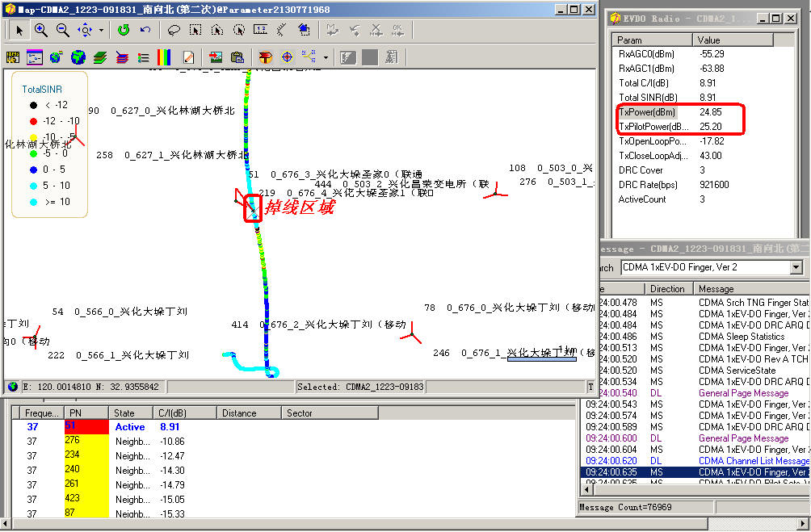Click the Direction column header
811x532 pixels.
pos(667,288)
